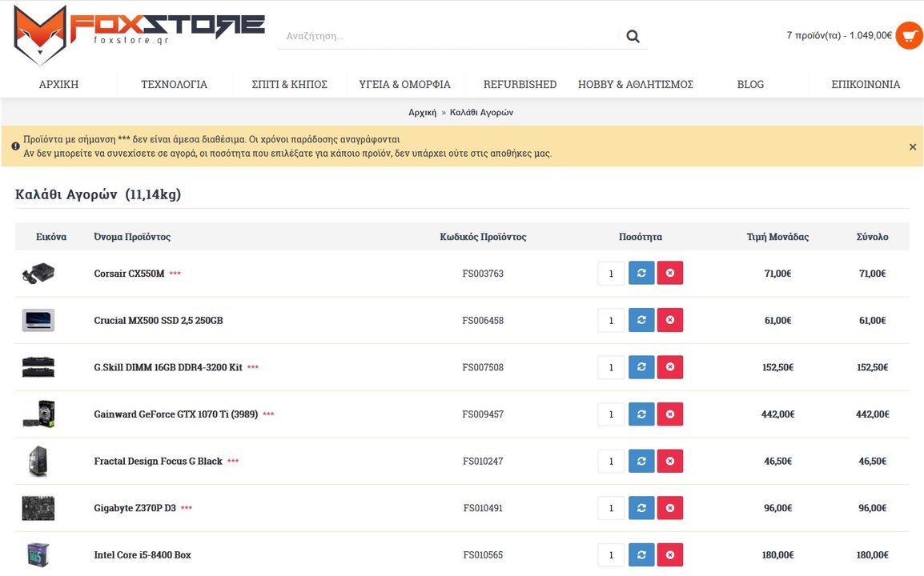Click the quantity box for G.Skill DIMM kit
This screenshot has height=576, width=924.
tap(611, 367)
